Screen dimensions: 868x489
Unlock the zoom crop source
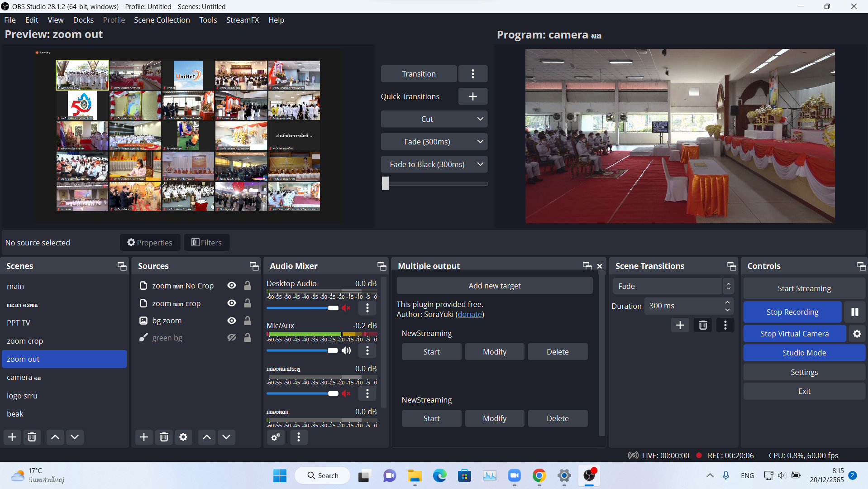click(248, 303)
